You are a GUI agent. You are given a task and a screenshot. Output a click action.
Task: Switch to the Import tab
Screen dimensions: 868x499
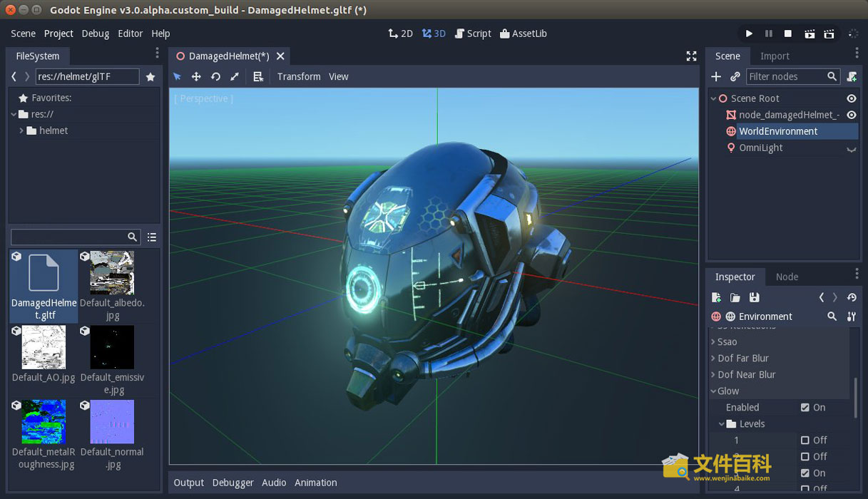[775, 56]
